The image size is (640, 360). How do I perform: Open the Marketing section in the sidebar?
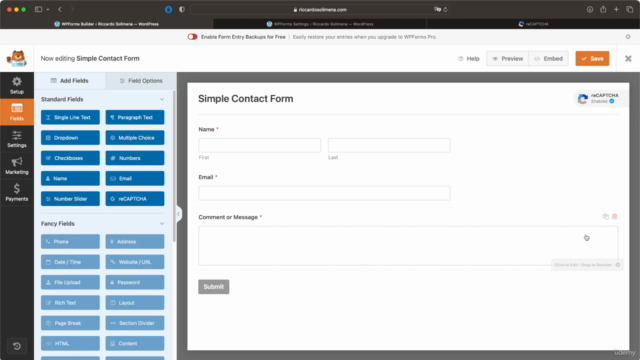click(x=17, y=166)
